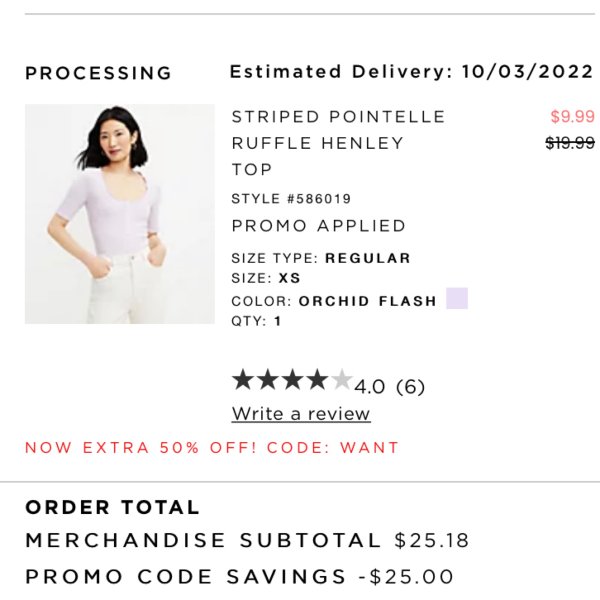Click the Promo Applied label
600x600 pixels.
(318, 226)
